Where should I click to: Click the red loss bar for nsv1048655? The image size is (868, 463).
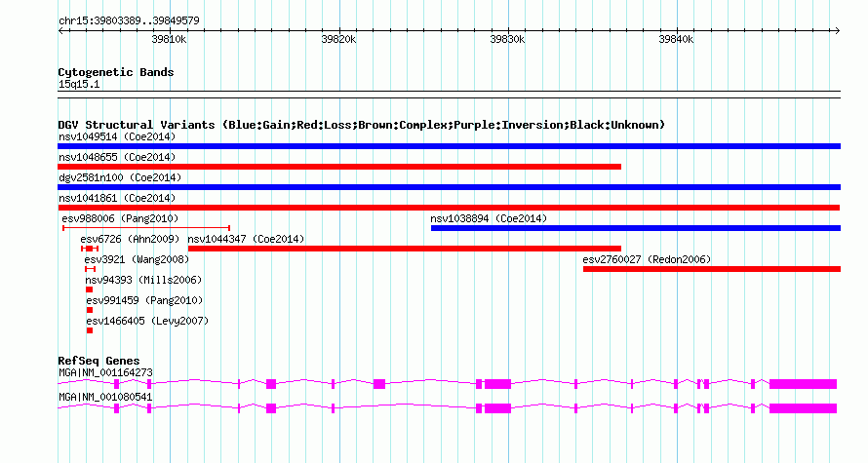339,167
